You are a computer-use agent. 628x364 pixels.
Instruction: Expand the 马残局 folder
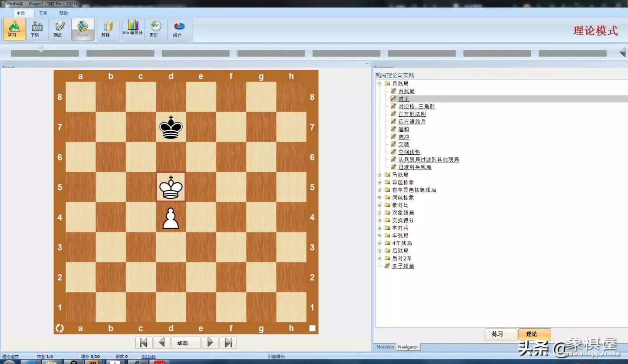(379, 175)
